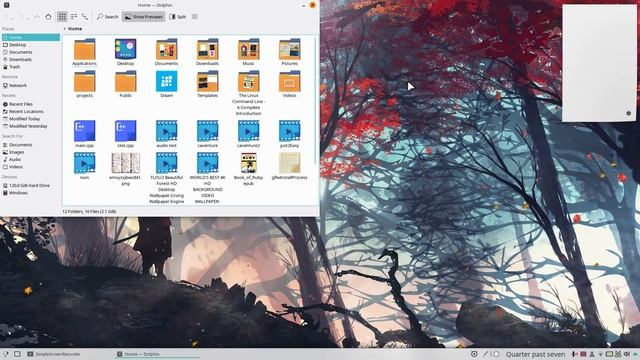Click the Quarter past seven clock

535,354
